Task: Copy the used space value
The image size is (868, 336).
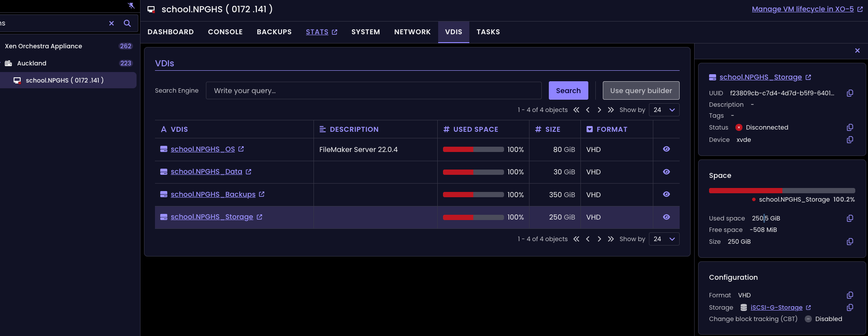Action: [850, 218]
